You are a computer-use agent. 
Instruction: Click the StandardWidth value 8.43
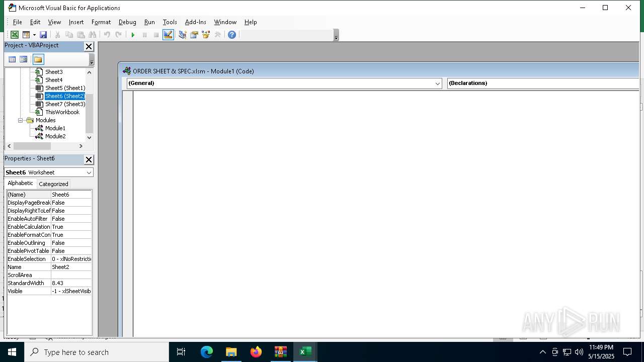(x=71, y=283)
